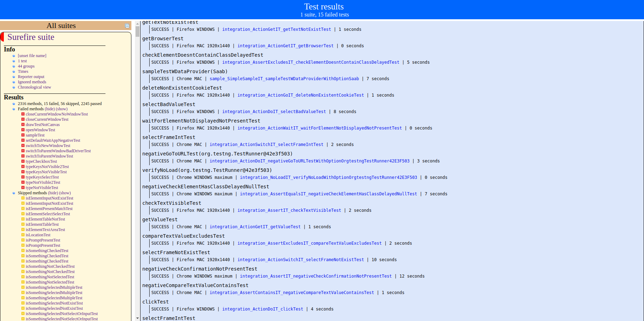Click failed icon beside setDefaultWaitAppNegativeTest
The width and height of the screenshot is (644, 321).
[x=23, y=140]
